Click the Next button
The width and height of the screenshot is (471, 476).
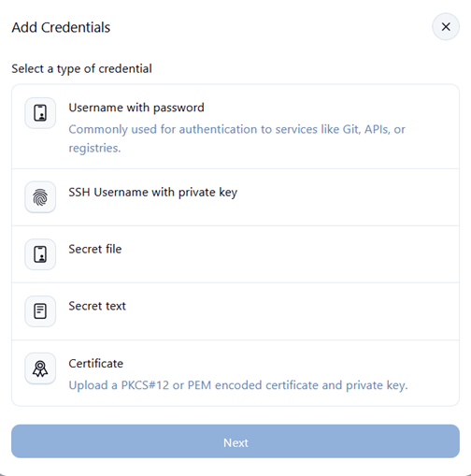[x=235, y=441]
